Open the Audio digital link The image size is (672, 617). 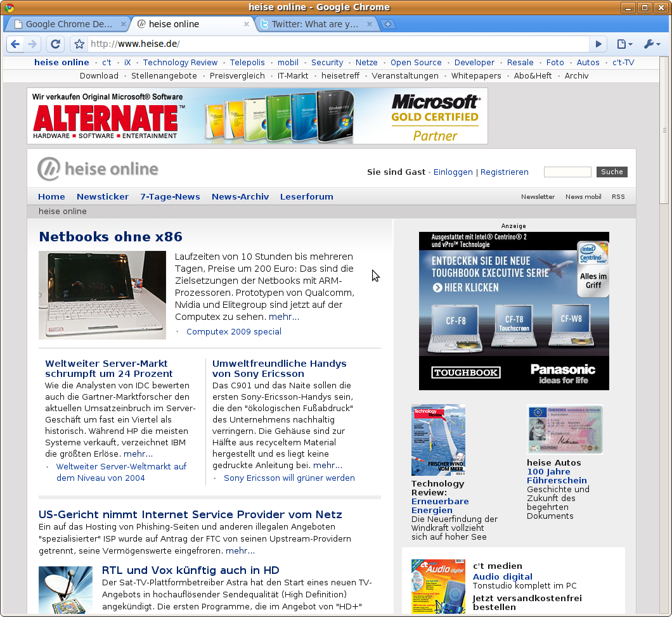point(502,576)
